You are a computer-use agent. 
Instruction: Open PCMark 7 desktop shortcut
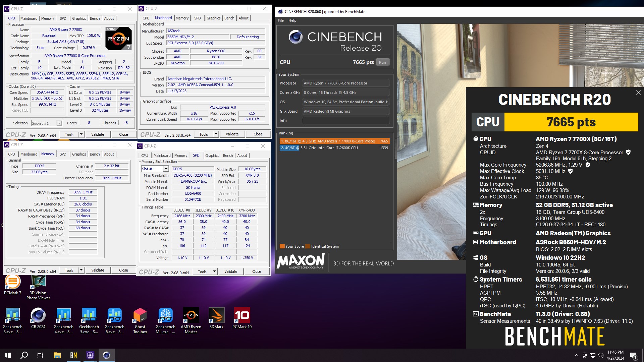pyautogui.click(x=12, y=285)
